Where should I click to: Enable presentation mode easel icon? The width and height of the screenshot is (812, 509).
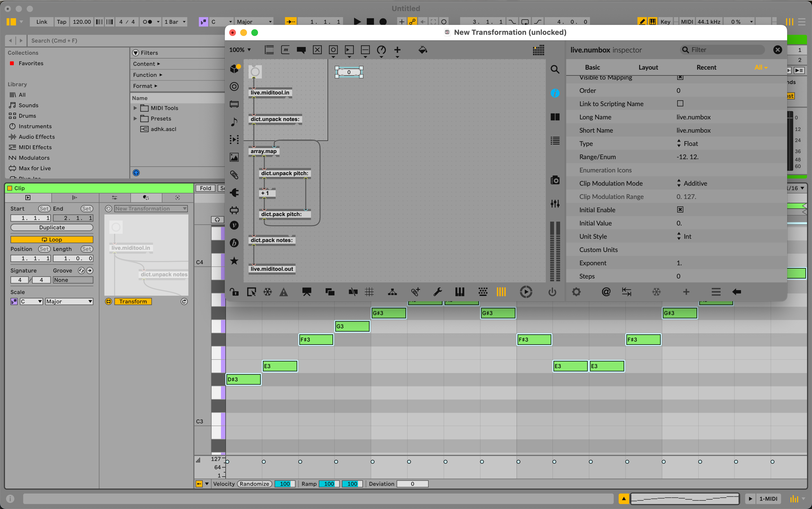(x=306, y=292)
